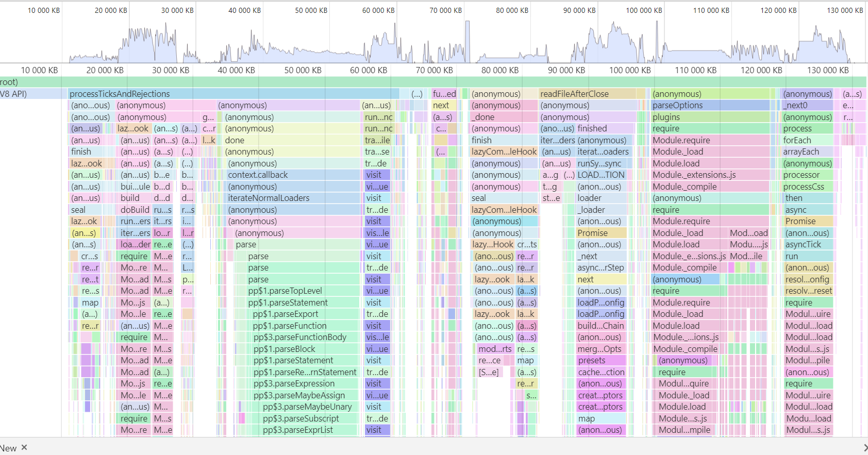Select the pp$3.parseMaybeAssign frame
Screen dimensions: 868x455
(x=305, y=395)
